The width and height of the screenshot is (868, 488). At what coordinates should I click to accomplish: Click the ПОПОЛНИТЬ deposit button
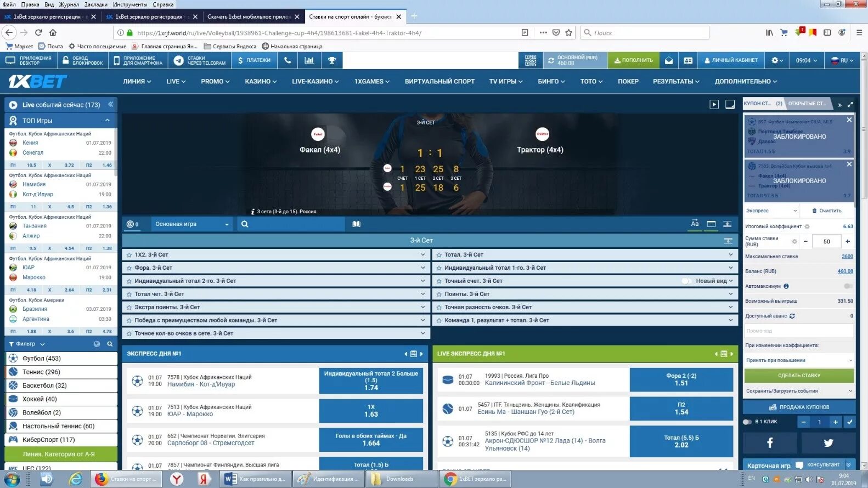(633, 60)
